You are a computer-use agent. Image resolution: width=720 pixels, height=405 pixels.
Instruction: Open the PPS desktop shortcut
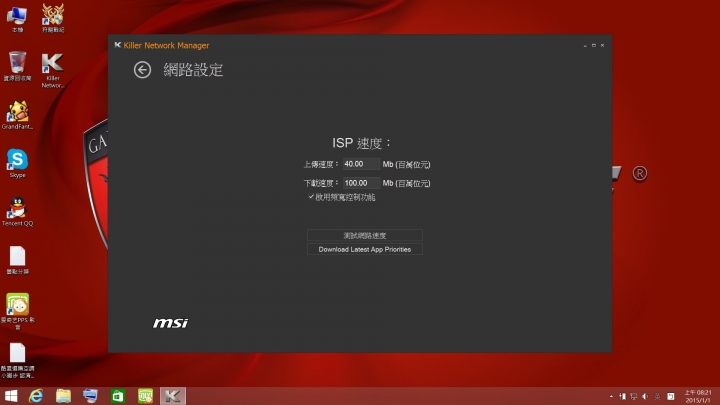(x=17, y=311)
